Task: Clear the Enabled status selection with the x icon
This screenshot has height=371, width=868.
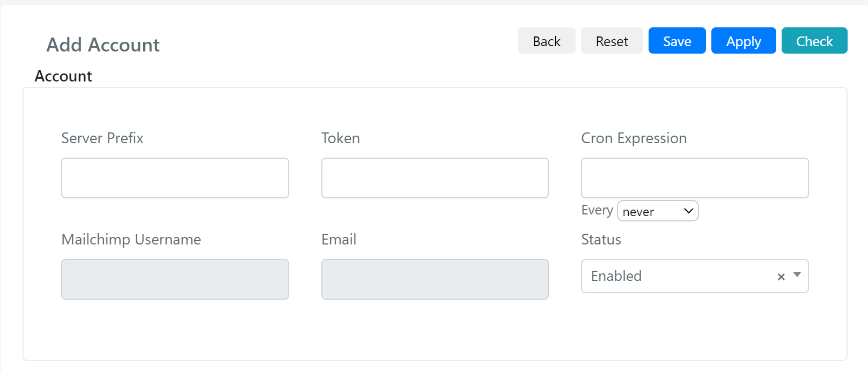Action: 781,277
